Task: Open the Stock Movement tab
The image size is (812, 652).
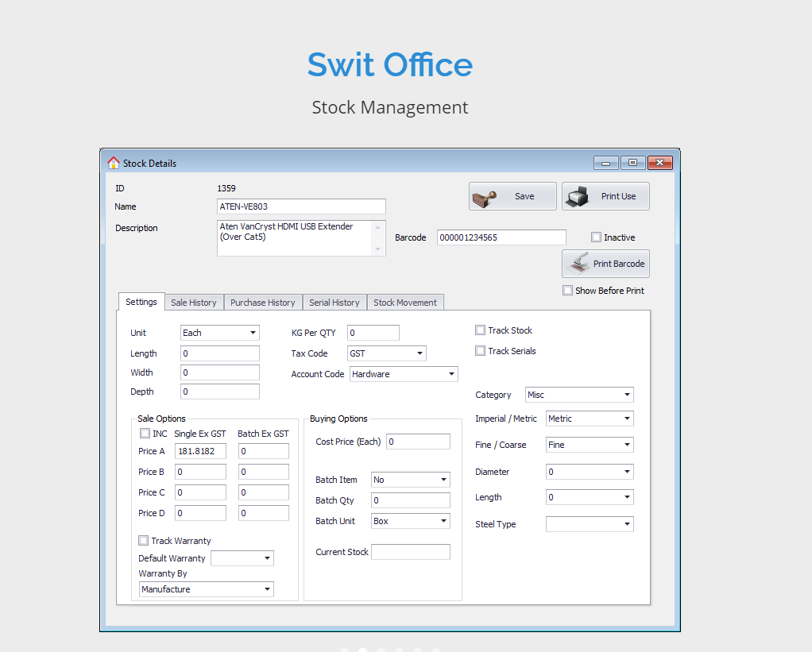Action: 405,303
